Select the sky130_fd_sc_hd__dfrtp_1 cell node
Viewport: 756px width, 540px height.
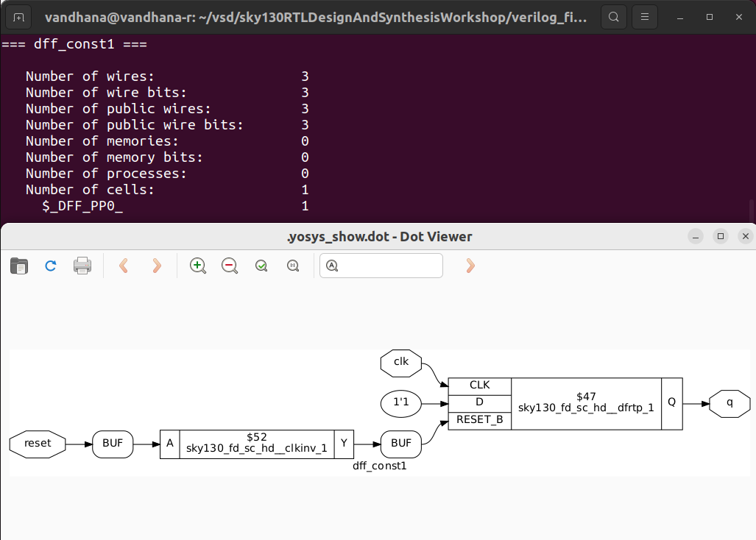pos(585,403)
